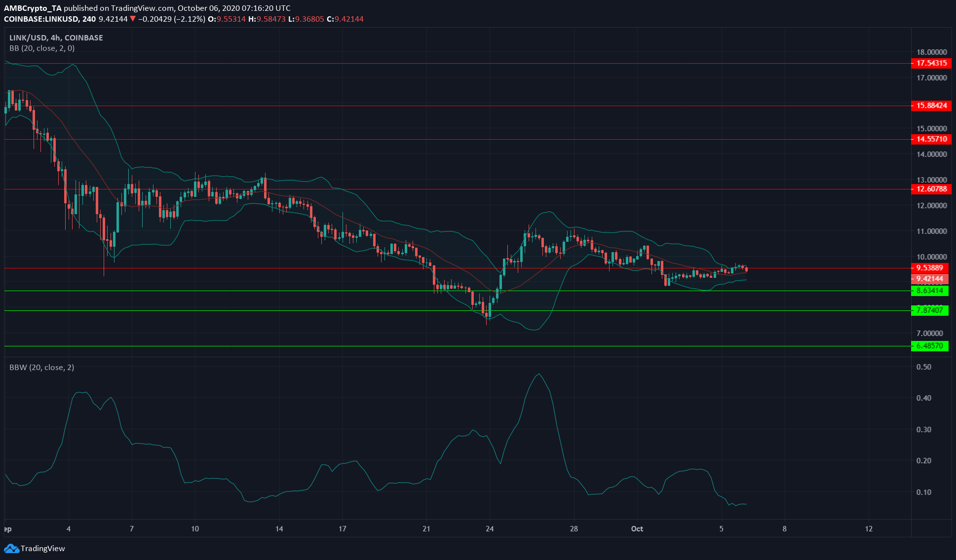The image size is (956, 560).
Task: Click the date label 8 on time axis
Action: [x=784, y=529]
